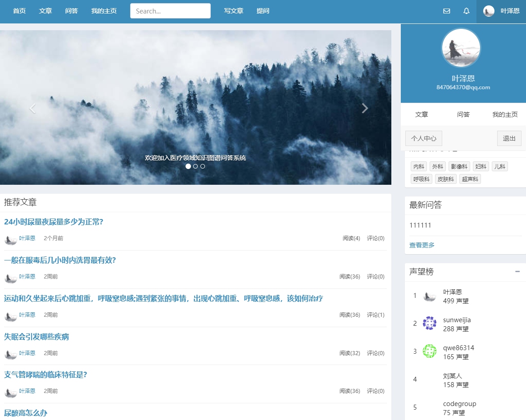Focus the Search input field

tap(170, 11)
